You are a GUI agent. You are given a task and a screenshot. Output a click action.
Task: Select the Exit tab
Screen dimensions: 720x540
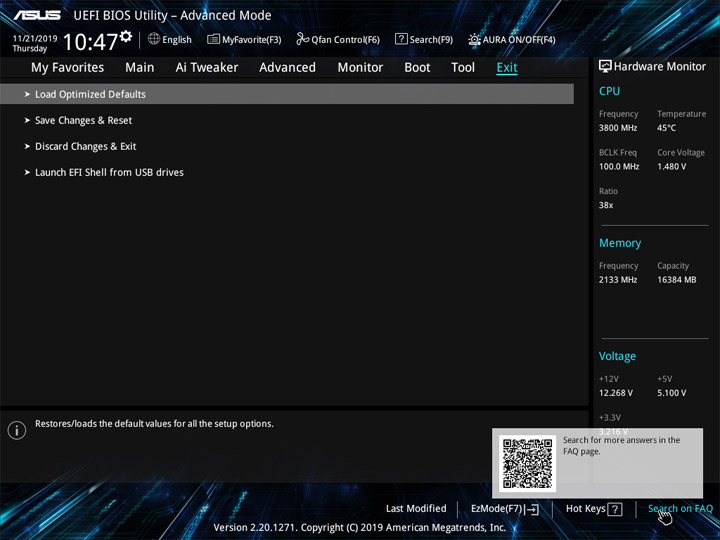tap(507, 68)
